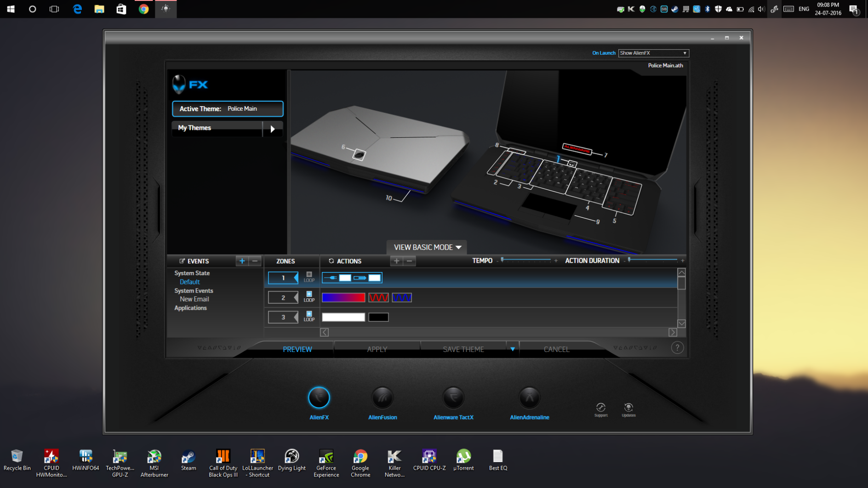Click the CANCEL button
This screenshot has height=488, width=868.
[x=556, y=350]
